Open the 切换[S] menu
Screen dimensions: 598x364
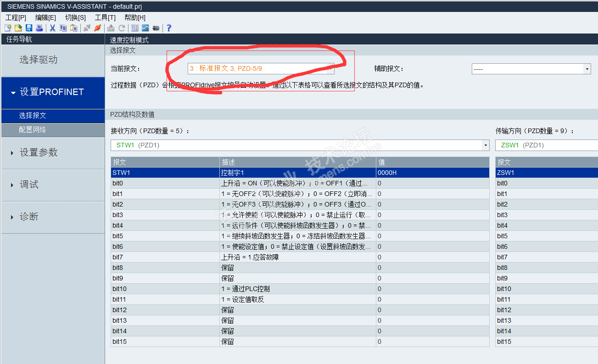pos(75,17)
